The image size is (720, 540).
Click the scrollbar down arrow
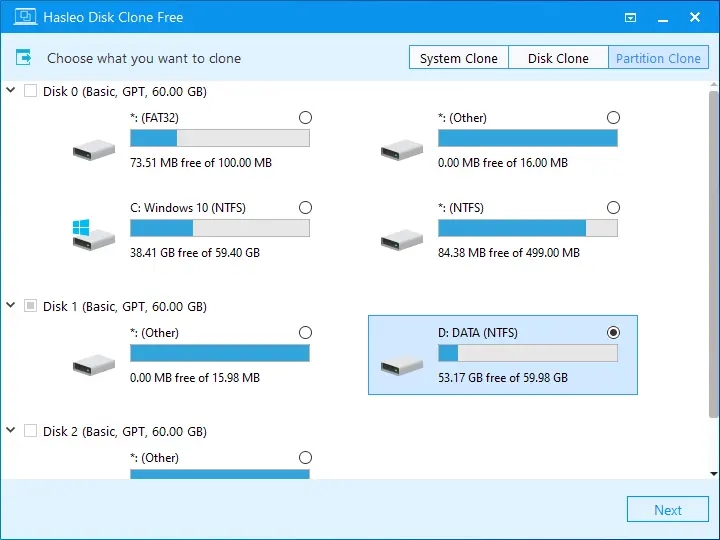714,473
